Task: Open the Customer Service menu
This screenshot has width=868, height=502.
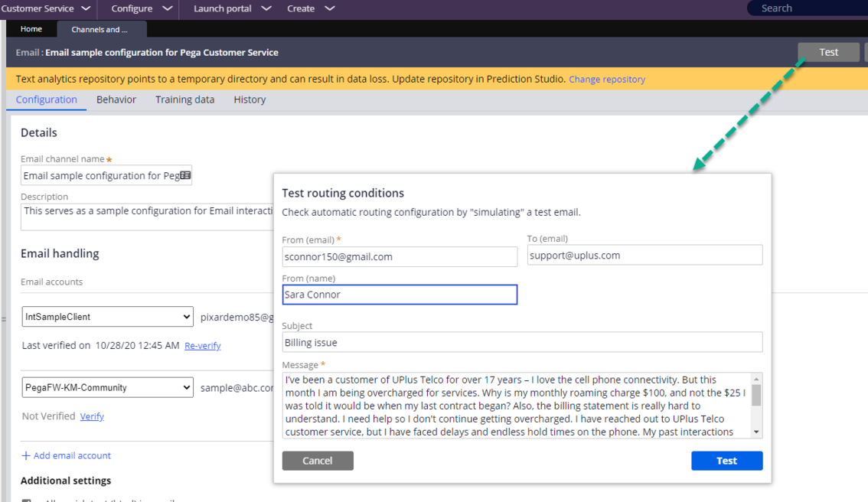Action: [x=45, y=9]
